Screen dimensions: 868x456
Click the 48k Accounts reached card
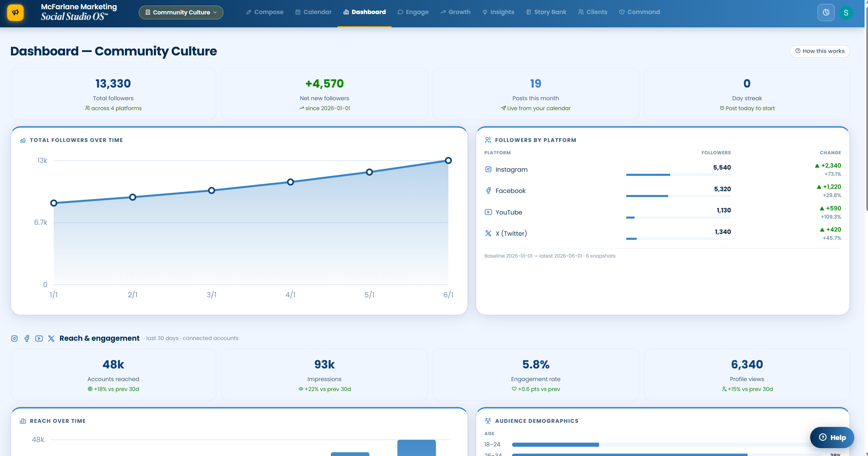[113, 375]
